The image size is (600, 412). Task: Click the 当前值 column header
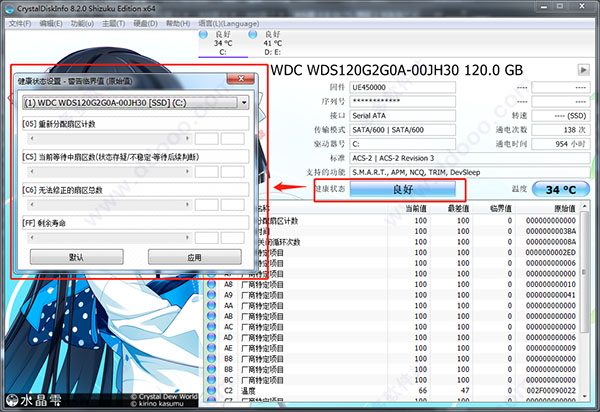pos(408,208)
